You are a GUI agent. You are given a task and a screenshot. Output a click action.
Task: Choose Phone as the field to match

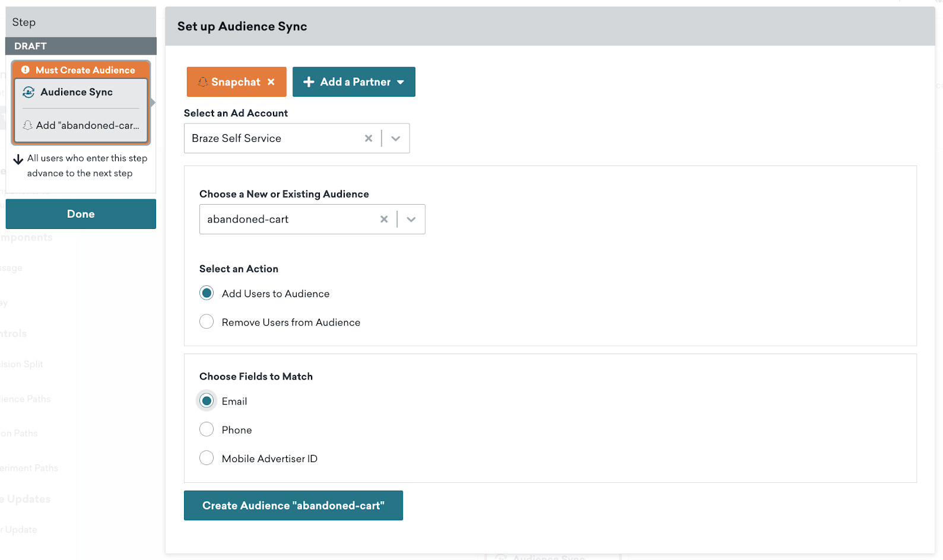tap(207, 429)
